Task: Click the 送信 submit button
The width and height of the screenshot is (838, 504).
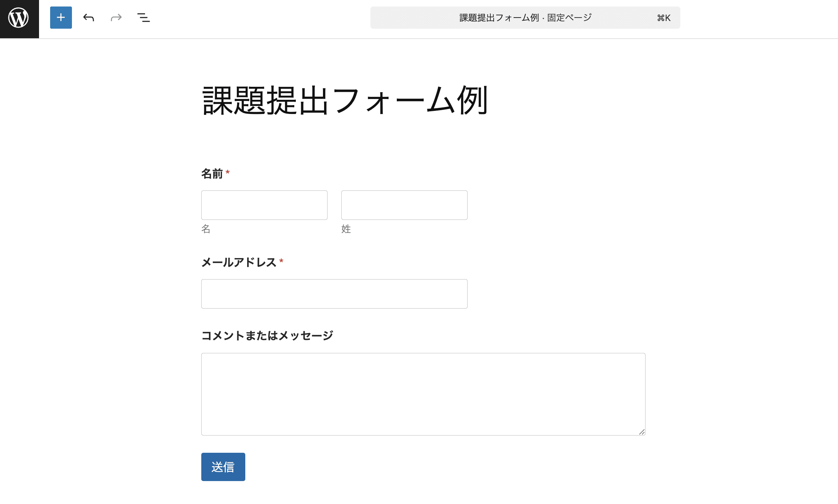Action: pyautogui.click(x=223, y=467)
